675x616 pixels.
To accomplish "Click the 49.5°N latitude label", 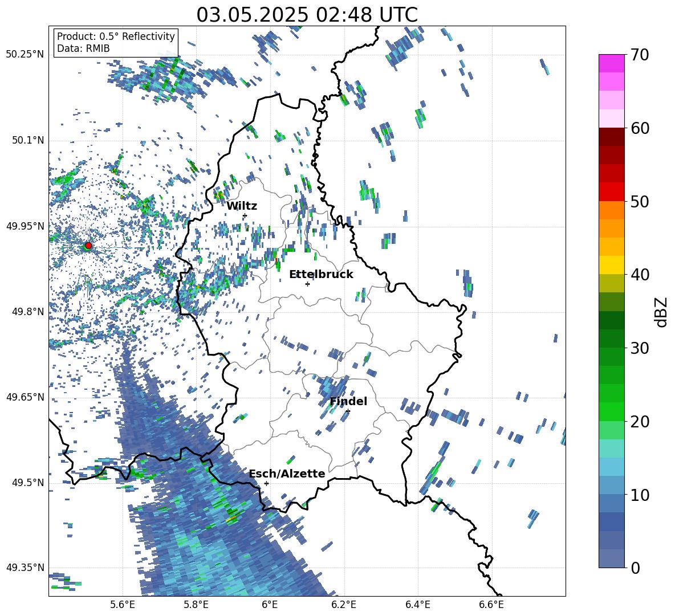I will point(27,483).
